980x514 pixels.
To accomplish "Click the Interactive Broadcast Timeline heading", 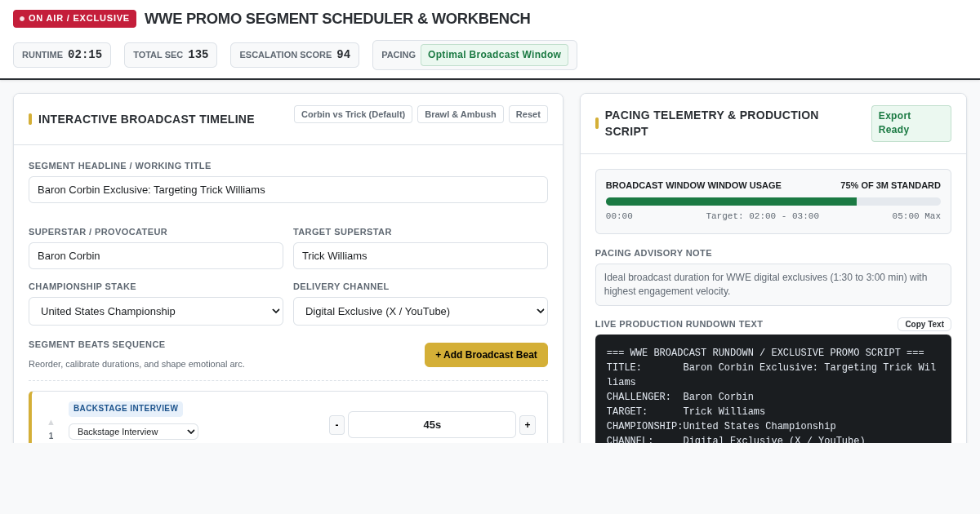I will [146, 119].
